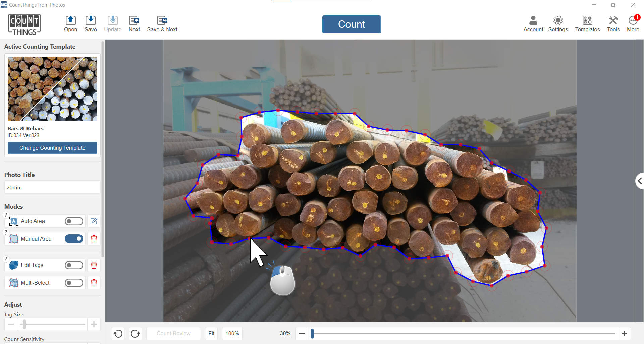Toggle Multi-Select mode on

74,283
